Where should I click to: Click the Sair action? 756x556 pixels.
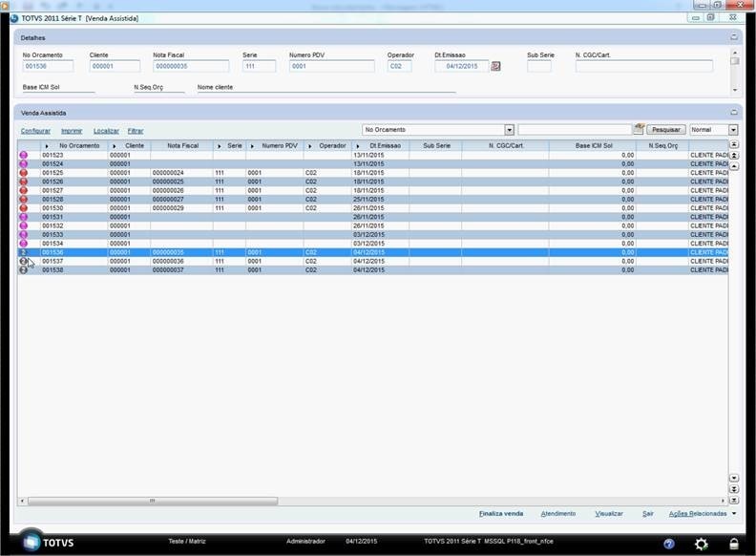[647, 514]
